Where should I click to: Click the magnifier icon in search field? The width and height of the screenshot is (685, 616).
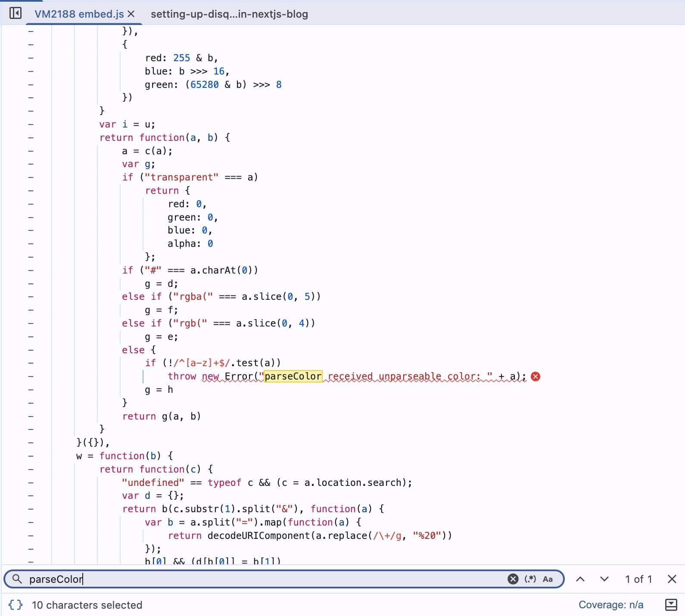click(x=17, y=579)
